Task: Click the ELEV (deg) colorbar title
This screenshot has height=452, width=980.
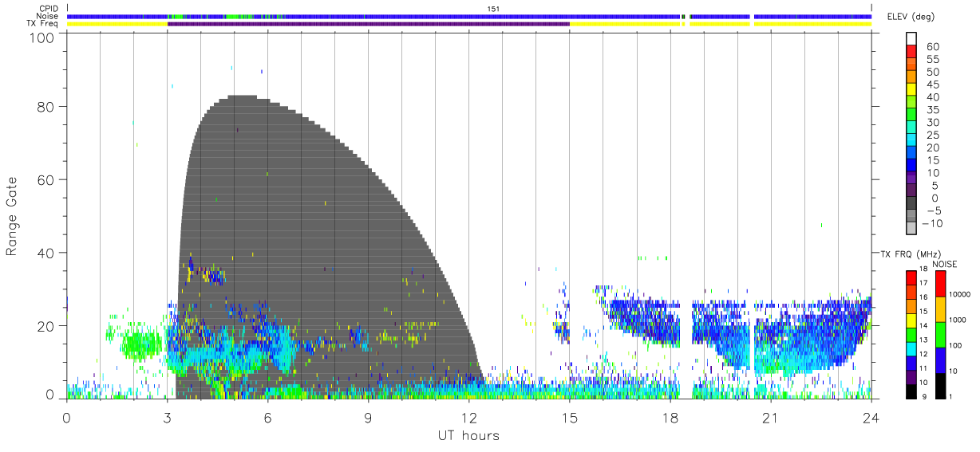Action: (x=912, y=18)
